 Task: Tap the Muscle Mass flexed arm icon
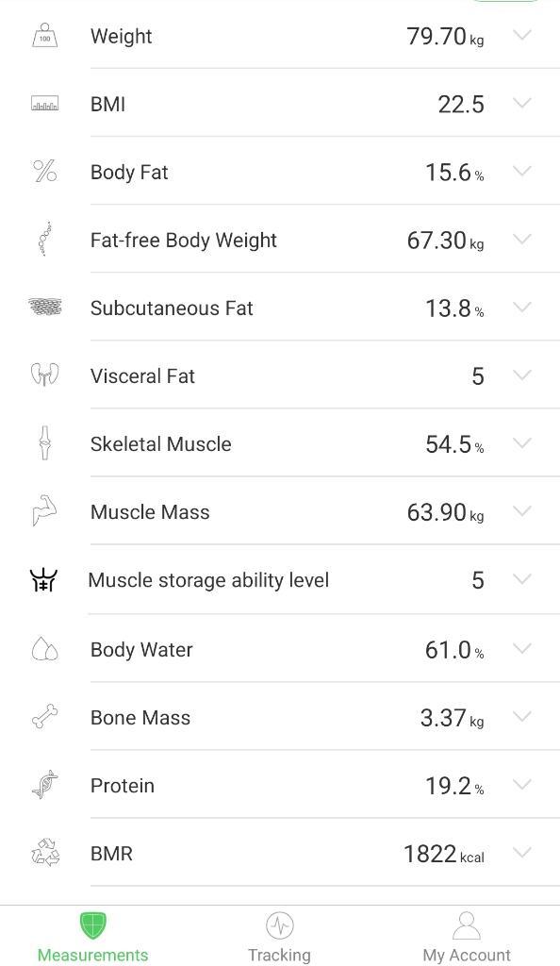[44, 511]
